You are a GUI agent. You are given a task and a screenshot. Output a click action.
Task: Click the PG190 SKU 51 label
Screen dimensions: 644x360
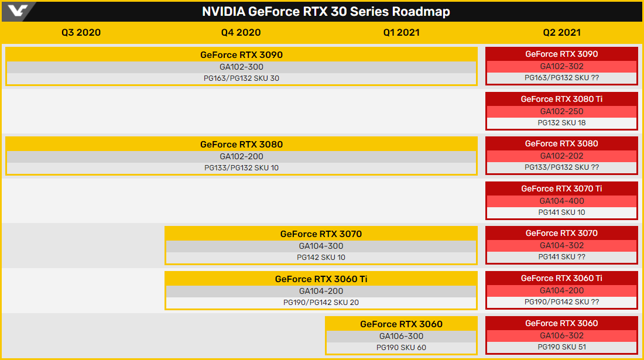tap(561, 347)
